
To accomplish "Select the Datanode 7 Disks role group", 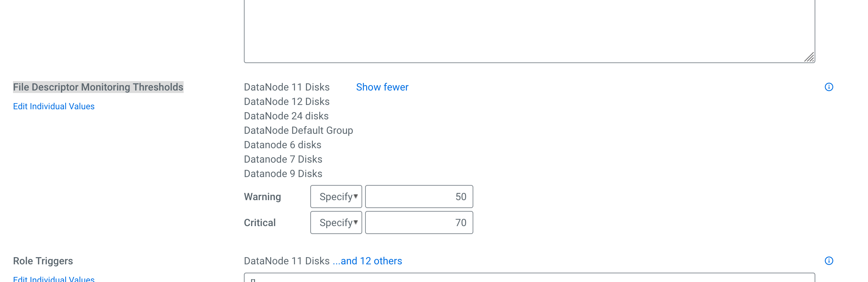I will tap(283, 159).
